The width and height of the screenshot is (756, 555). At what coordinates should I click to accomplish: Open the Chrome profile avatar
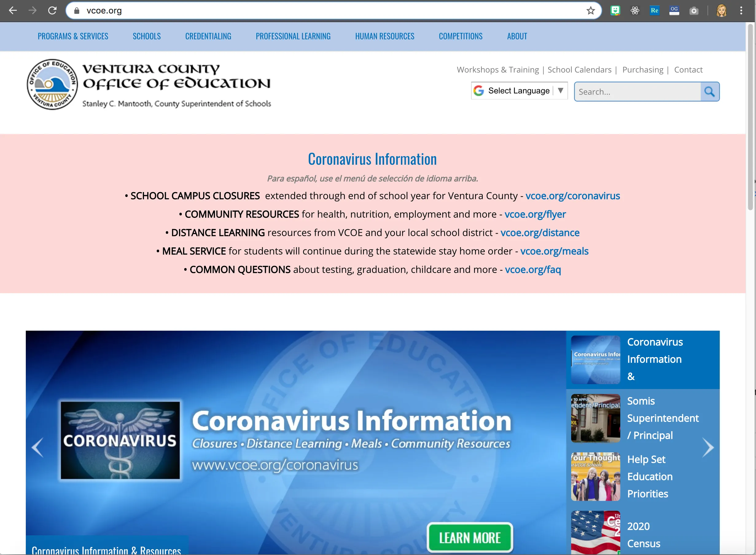[721, 10]
